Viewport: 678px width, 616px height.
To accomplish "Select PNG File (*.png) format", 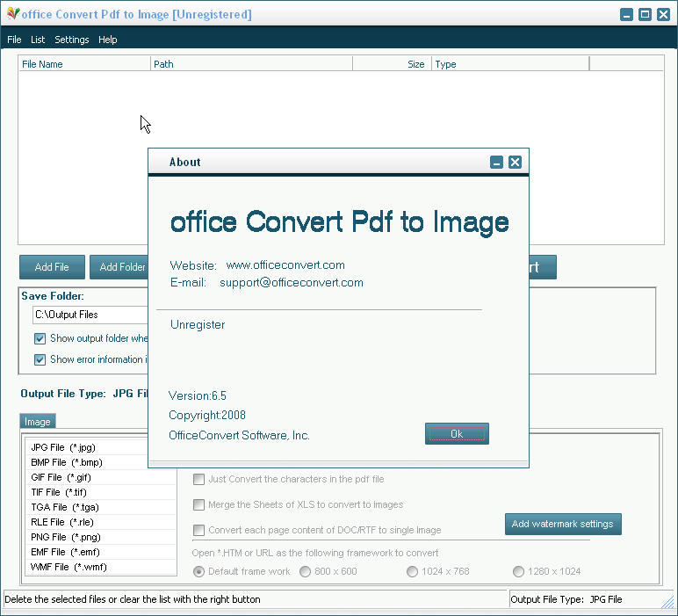I will pos(101,537).
